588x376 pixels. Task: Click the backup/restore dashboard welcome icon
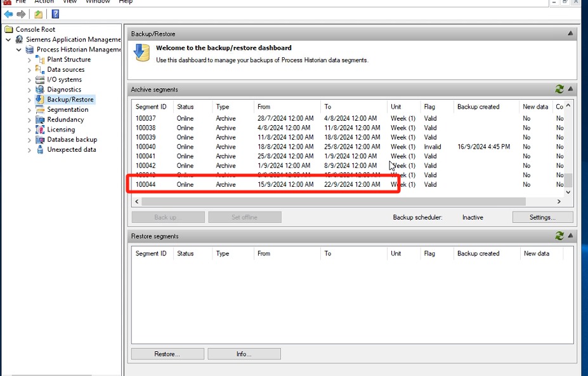(141, 53)
